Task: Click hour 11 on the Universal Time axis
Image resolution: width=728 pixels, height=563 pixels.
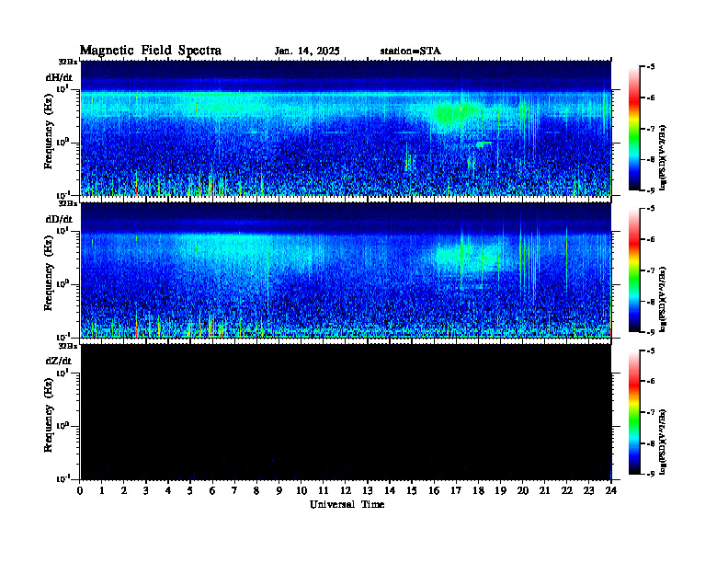Action: (x=324, y=490)
